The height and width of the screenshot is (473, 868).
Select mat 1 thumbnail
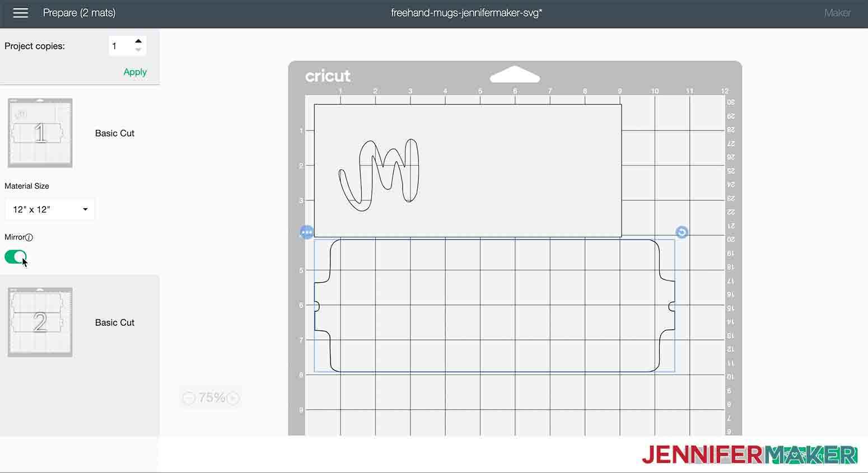tap(40, 133)
